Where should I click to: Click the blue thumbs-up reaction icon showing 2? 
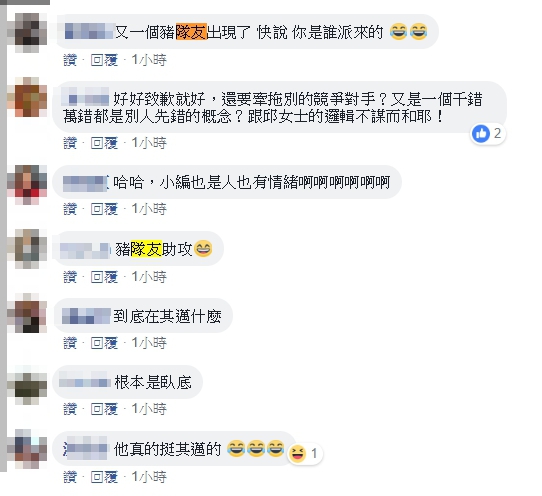[x=481, y=133]
